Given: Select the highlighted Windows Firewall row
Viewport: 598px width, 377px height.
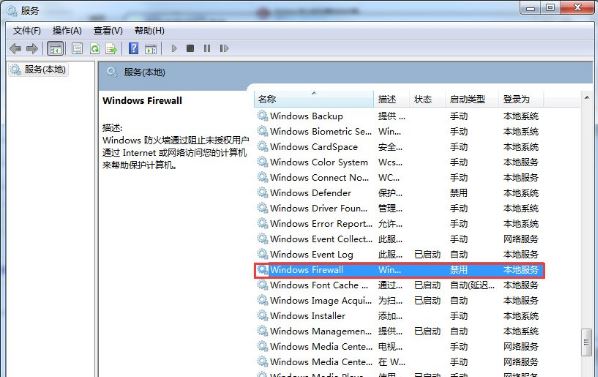Looking at the screenshot, I should pyautogui.click(x=399, y=270).
